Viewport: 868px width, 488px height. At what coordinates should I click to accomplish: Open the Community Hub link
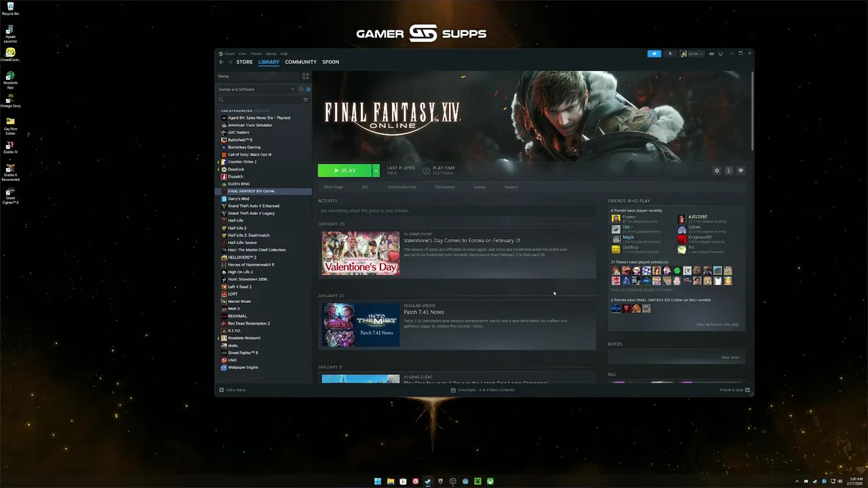pos(401,187)
